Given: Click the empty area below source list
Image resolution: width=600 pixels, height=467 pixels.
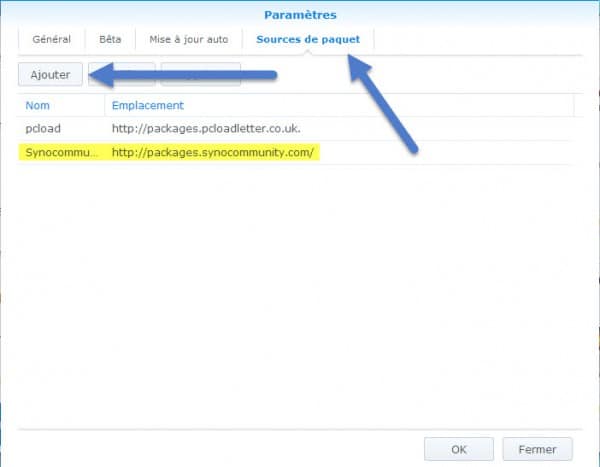Looking at the screenshot, I should pos(300,300).
